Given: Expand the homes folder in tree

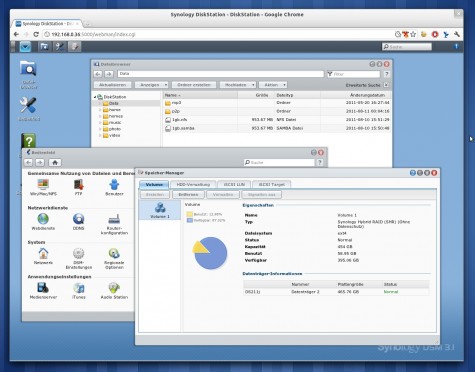Looking at the screenshot, I should (100, 116).
